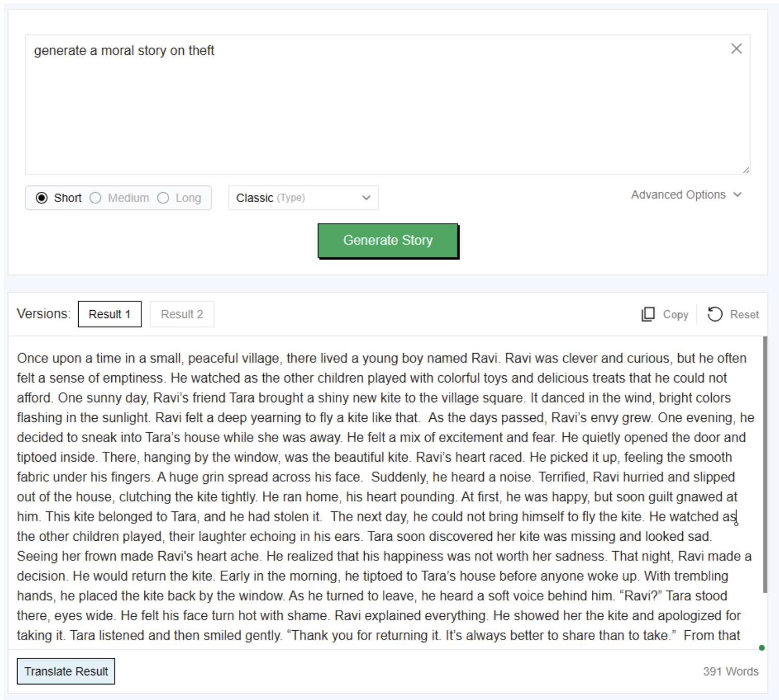Switch to the Result 2 tab

tap(182, 314)
